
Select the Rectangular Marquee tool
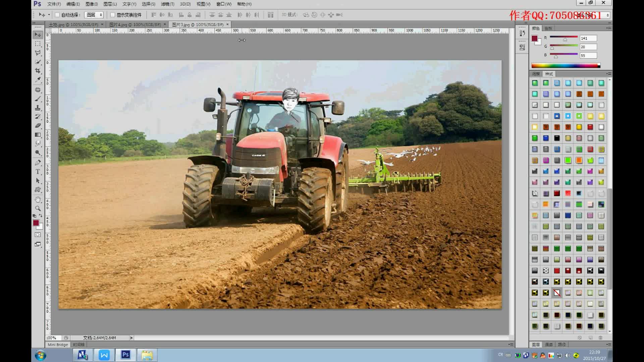click(x=38, y=44)
